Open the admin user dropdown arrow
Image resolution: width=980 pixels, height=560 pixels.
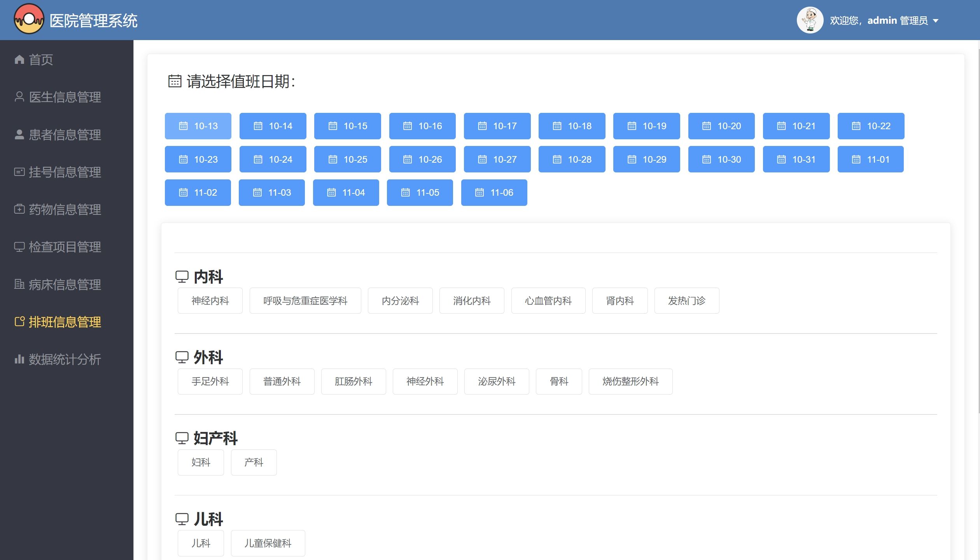[936, 21]
